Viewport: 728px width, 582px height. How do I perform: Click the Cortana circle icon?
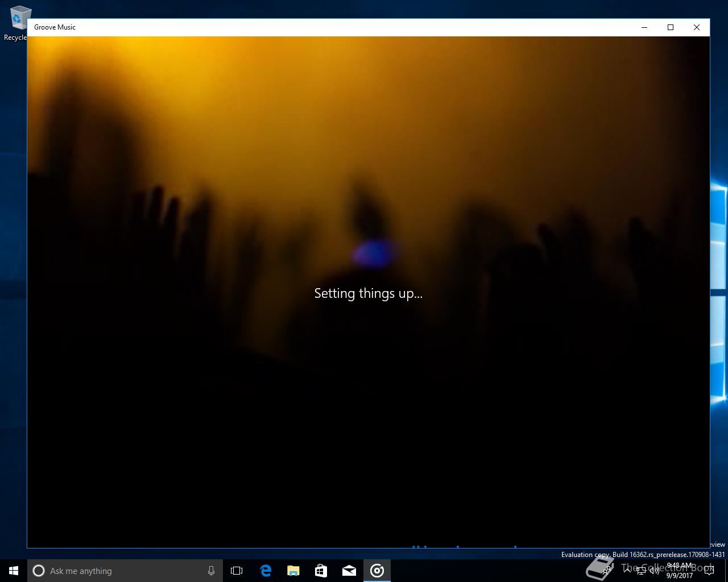(x=39, y=571)
